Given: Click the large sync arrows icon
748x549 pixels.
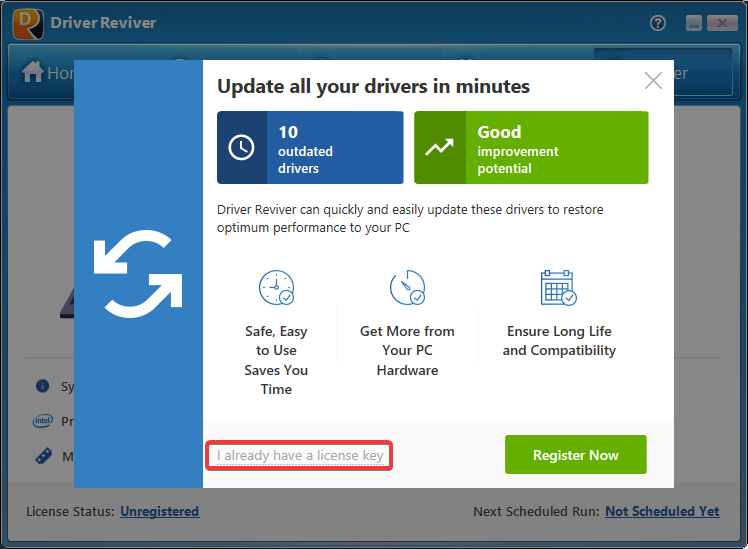Looking at the screenshot, I should click(x=138, y=274).
